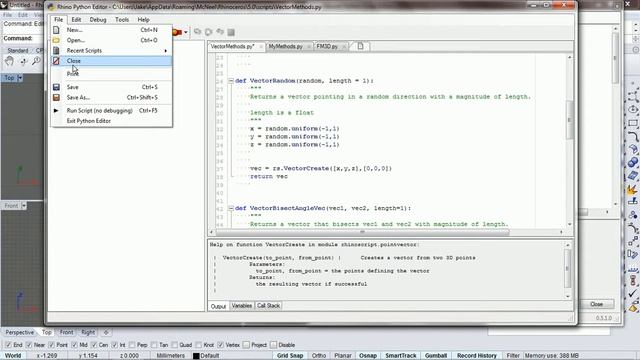Switch to the Perspective viewport tab
The image size is (640, 360).
(20, 332)
